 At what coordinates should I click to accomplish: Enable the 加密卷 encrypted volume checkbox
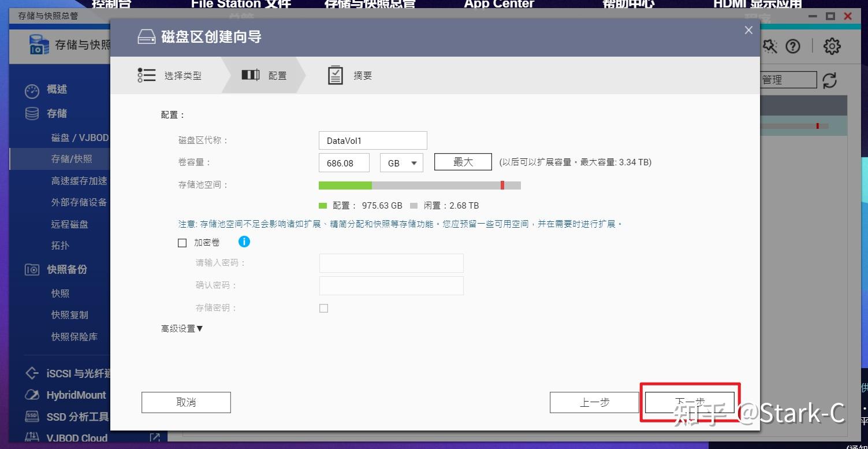pyautogui.click(x=182, y=243)
